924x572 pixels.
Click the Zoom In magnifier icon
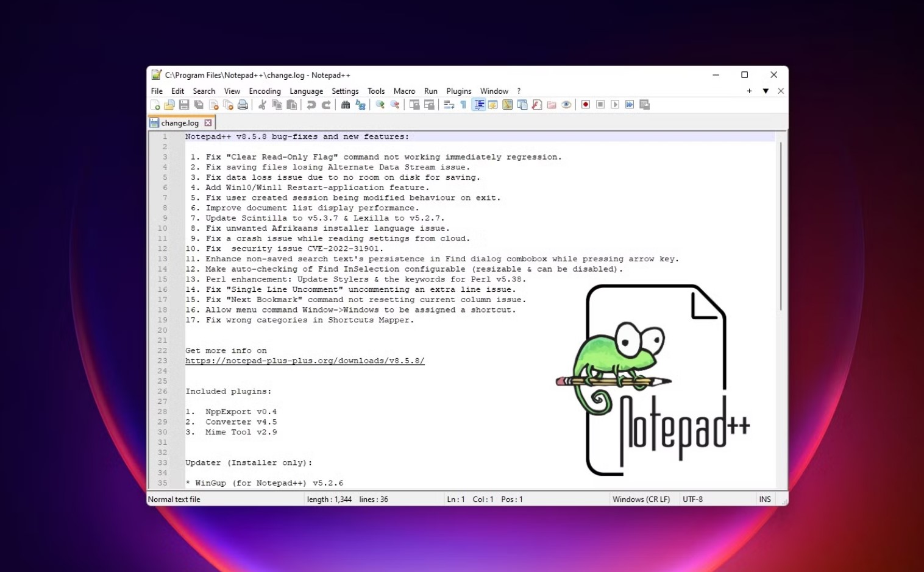click(380, 105)
